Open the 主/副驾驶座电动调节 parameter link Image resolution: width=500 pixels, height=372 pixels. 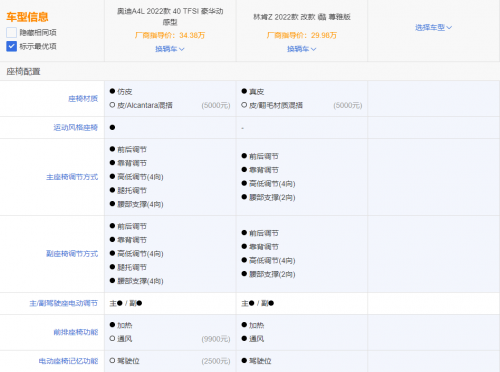coord(64,303)
